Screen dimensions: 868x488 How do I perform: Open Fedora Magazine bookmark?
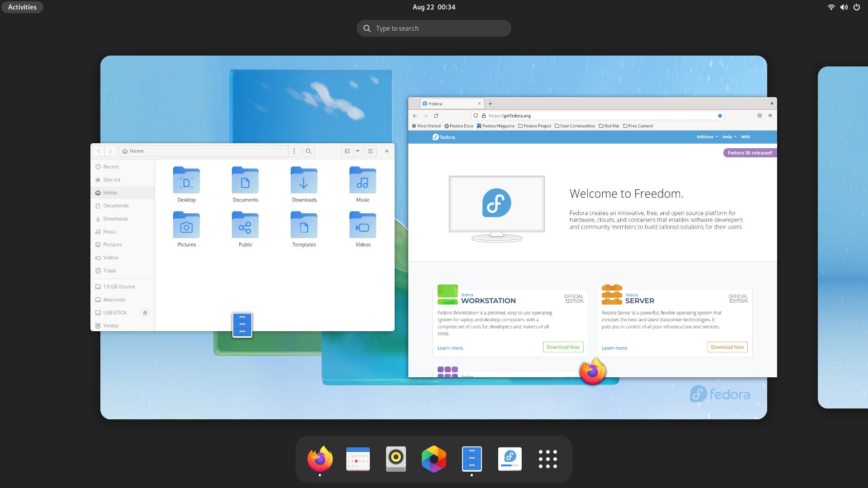point(495,126)
